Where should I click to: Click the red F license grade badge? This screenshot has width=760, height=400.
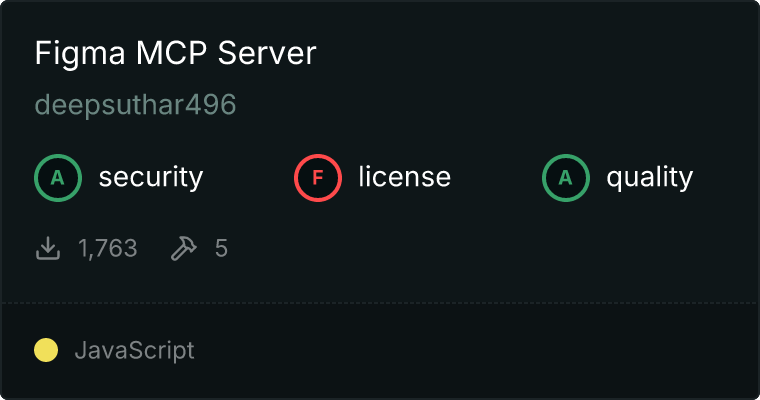[318, 178]
